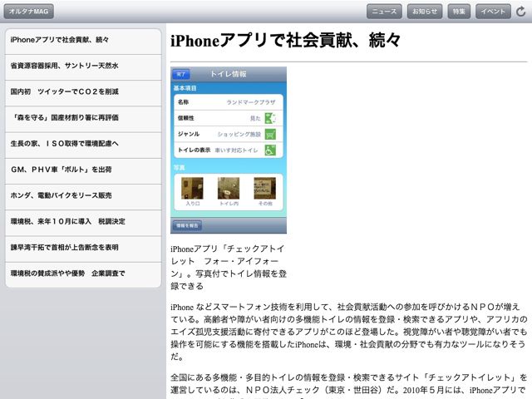Open ホンダ、電動バイクをリース販売 article
The width and height of the screenshot is (532, 399).
83,197
